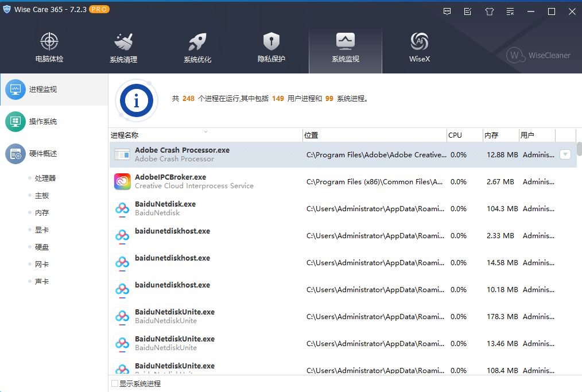The height and width of the screenshot is (392, 582).
Task: Open 系统优化 rocket icon
Action: click(197, 48)
